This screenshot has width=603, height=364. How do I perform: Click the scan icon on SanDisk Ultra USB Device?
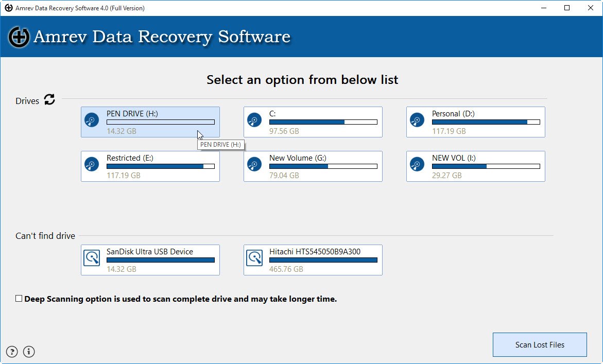(x=92, y=257)
